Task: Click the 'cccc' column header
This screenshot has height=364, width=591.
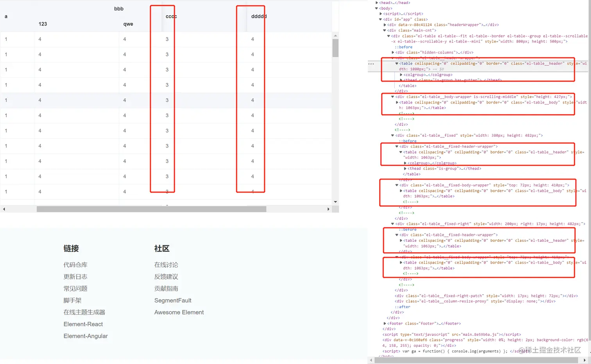Action: pos(171,16)
